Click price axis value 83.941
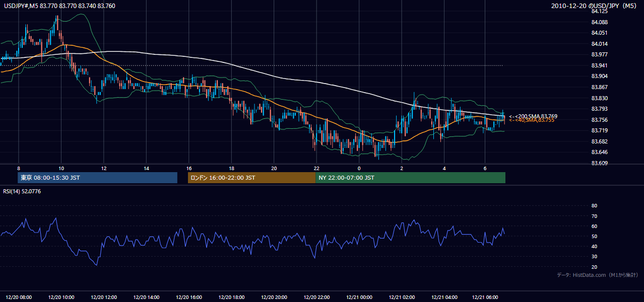Screen dimensions: 644x302 click(x=599, y=65)
